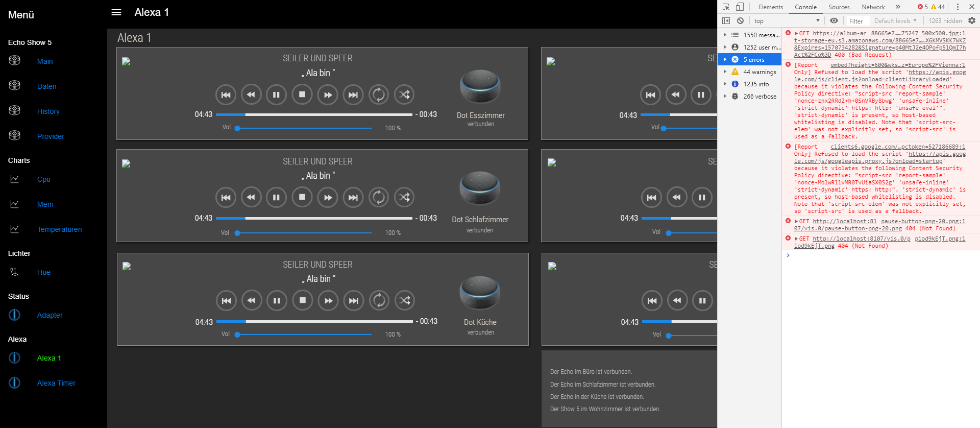Toggle repeat on Dot Schlafzimmer player
Screen dimensions: 980x428
(x=379, y=197)
